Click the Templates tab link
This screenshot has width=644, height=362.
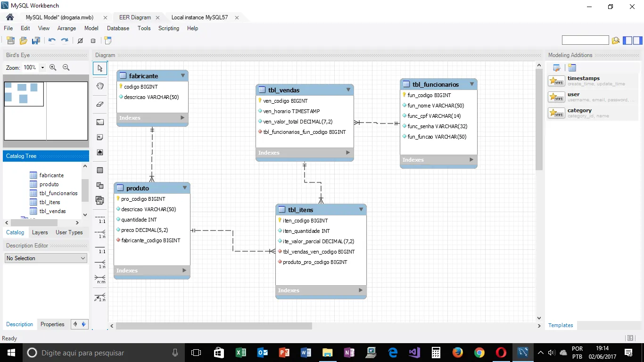tap(561, 325)
